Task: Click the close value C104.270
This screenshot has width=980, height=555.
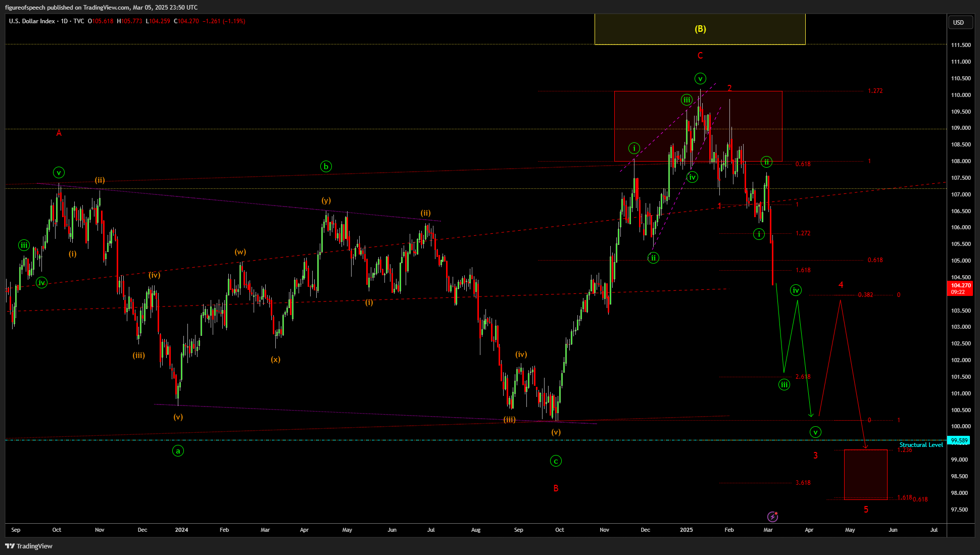Action: pyautogui.click(x=186, y=21)
